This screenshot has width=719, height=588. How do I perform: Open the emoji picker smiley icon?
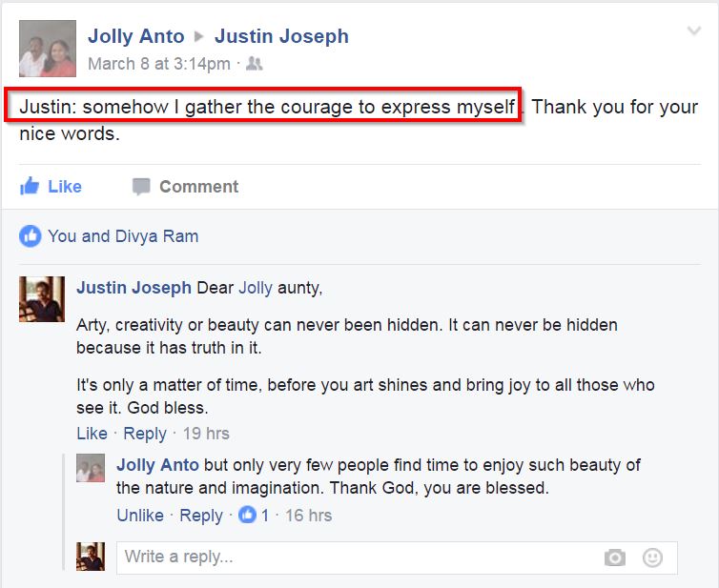pos(652,558)
